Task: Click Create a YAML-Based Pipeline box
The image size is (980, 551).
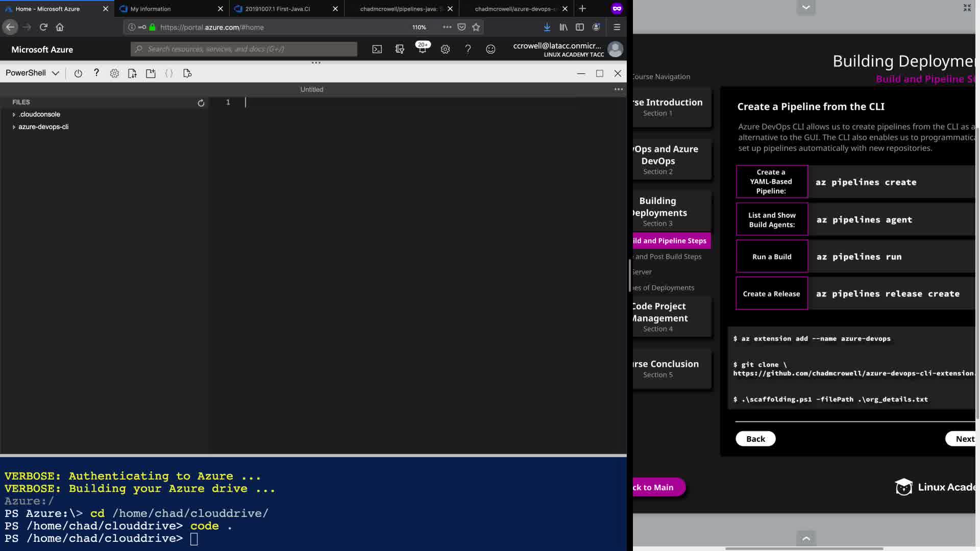Action: [771, 182]
